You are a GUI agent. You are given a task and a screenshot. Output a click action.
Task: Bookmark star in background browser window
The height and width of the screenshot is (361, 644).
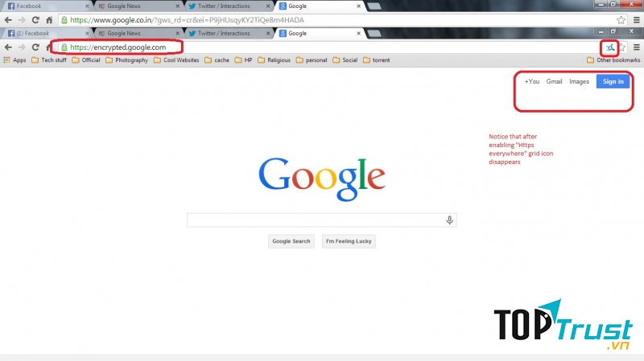621,19
